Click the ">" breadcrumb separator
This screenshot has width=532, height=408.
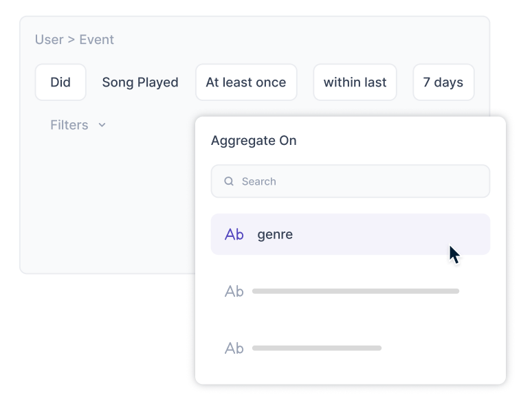coord(71,40)
